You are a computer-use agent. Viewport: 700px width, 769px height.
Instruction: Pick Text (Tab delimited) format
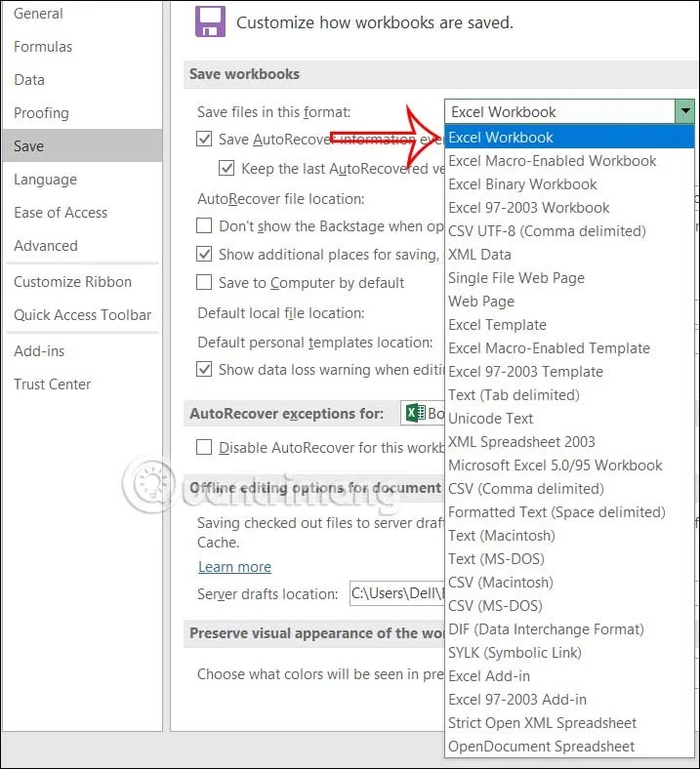click(569, 395)
